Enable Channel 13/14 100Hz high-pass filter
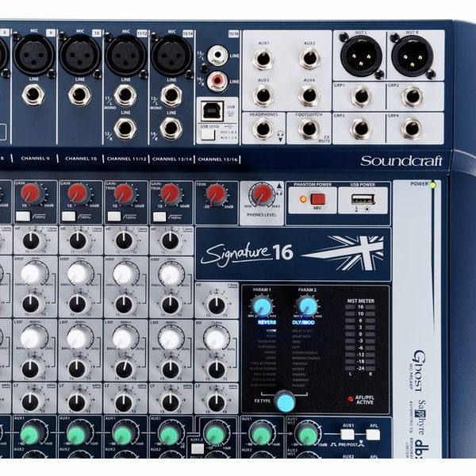The height and width of the screenshot is (476, 476). (x=159, y=217)
